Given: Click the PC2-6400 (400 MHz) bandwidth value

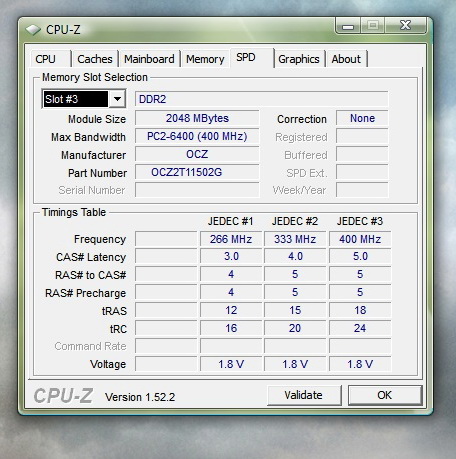Looking at the screenshot, I should click(x=197, y=136).
